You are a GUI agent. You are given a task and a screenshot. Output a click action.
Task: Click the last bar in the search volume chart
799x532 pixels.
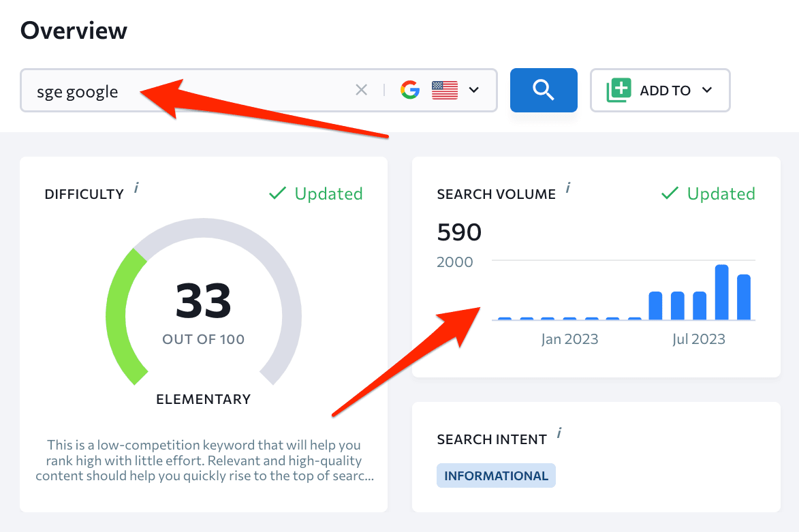tap(744, 297)
